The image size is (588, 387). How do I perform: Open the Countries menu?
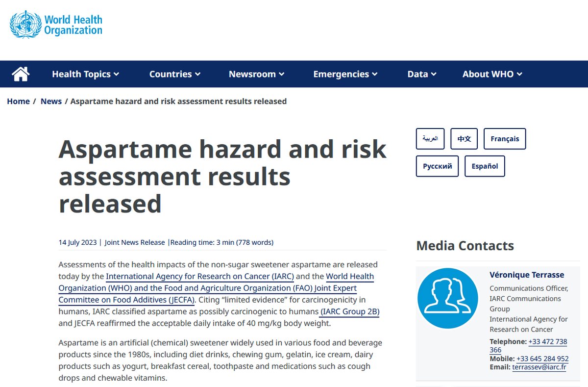tap(175, 74)
